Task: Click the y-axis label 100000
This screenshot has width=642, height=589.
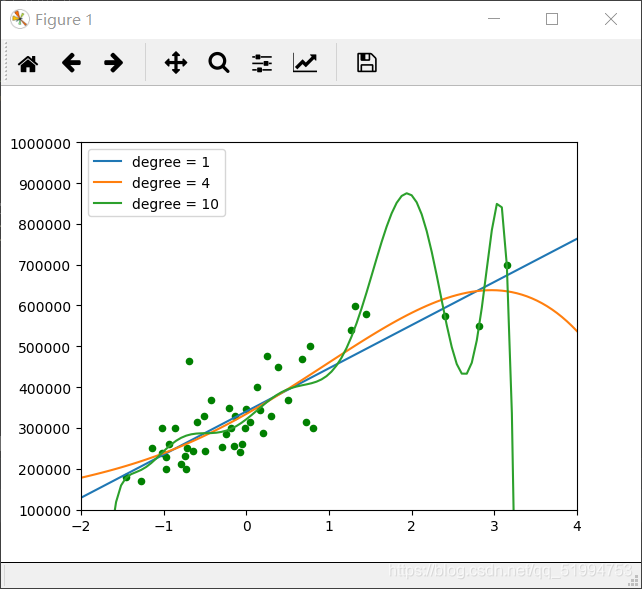Action: [45, 511]
